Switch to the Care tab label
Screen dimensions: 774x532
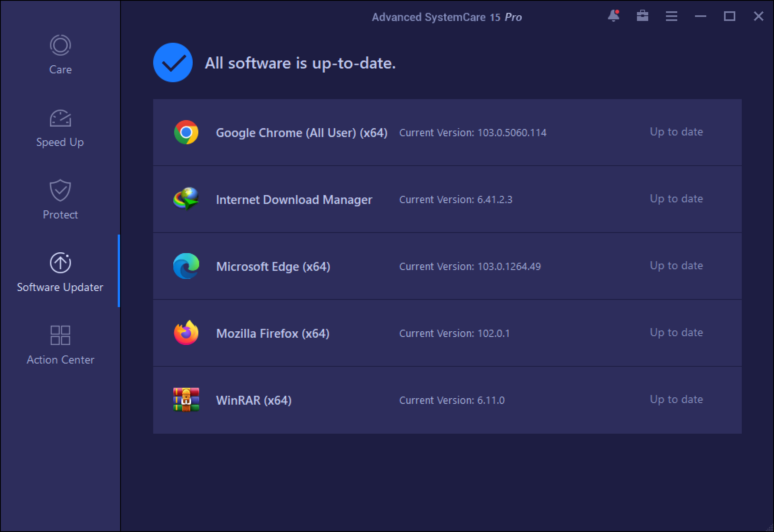60,69
